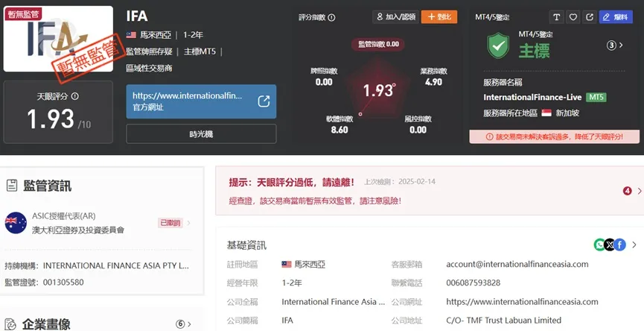Click the share icon in top bar
644x331 pixels.
(x=590, y=17)
